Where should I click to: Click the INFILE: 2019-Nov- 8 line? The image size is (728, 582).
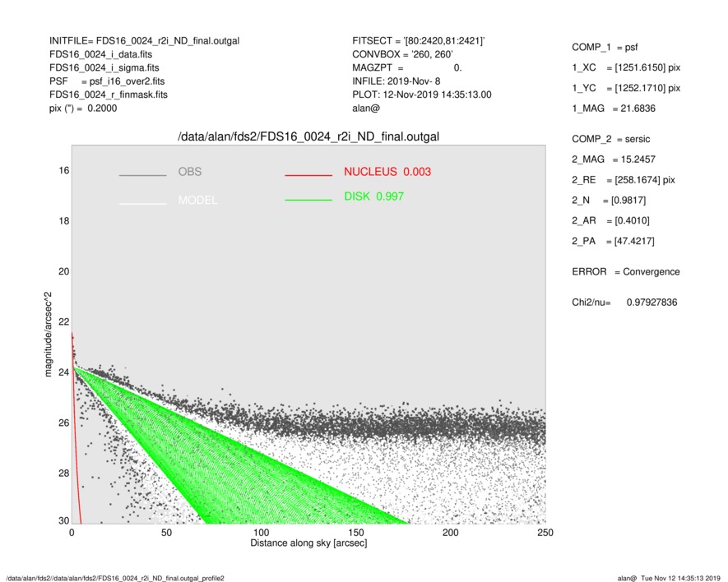[396, 81]
